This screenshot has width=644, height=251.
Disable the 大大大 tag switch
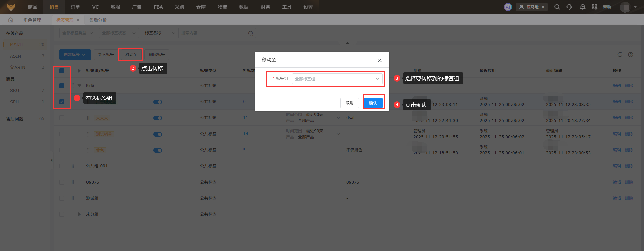(158, 118)
